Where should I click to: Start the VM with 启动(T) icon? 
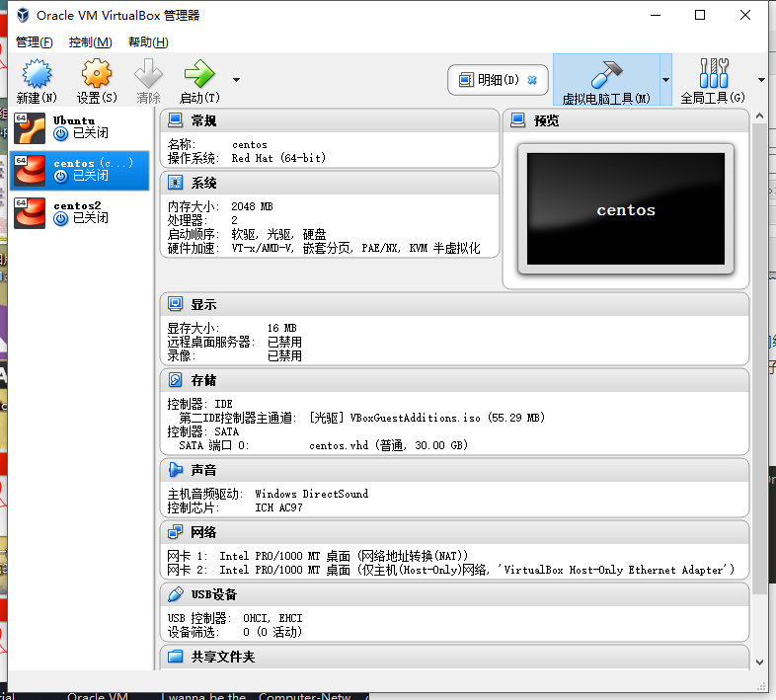(x=199, y=74)
